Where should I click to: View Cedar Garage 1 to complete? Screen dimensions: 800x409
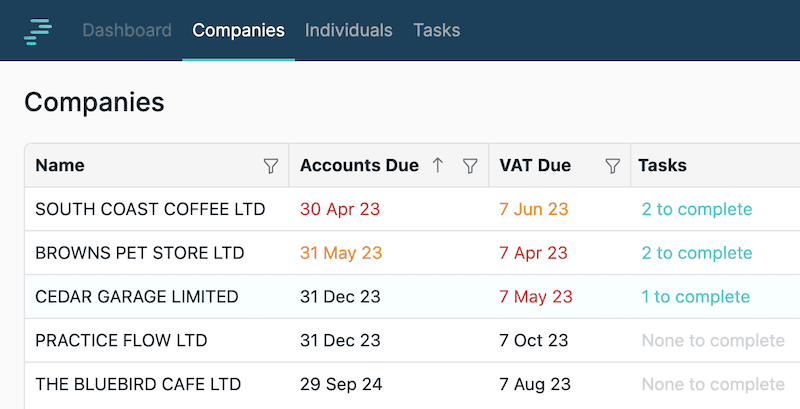pyautogui.click(x=696, y=297)
